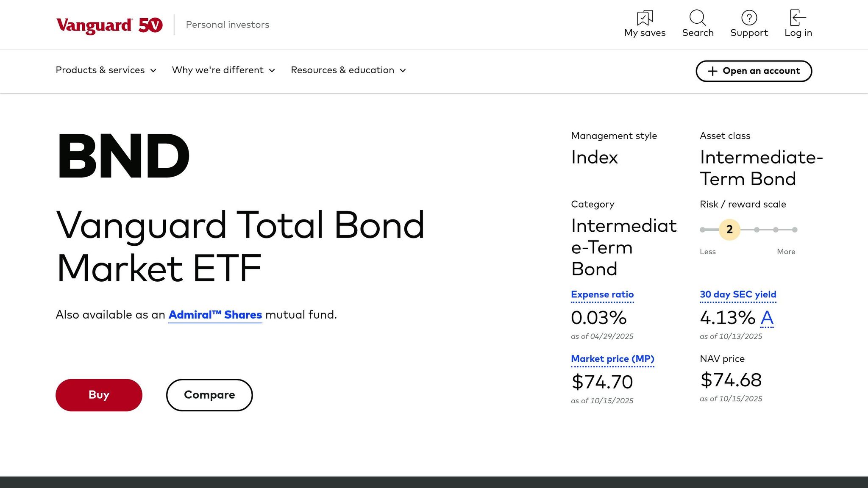Image resolution: width=868 pixels, height=488 pixels.
Task: Click the Open an account button
Action: click(x=754, y=71)
